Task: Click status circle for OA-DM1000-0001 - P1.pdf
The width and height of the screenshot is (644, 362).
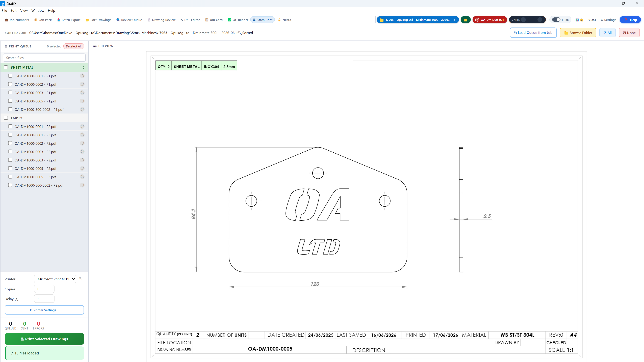Action: (82, 76)
